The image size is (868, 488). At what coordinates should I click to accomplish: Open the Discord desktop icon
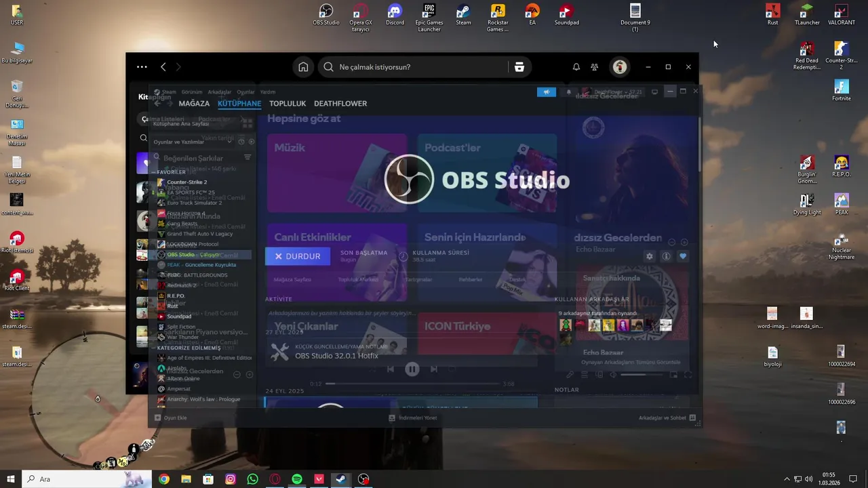(x=395, y=15)
